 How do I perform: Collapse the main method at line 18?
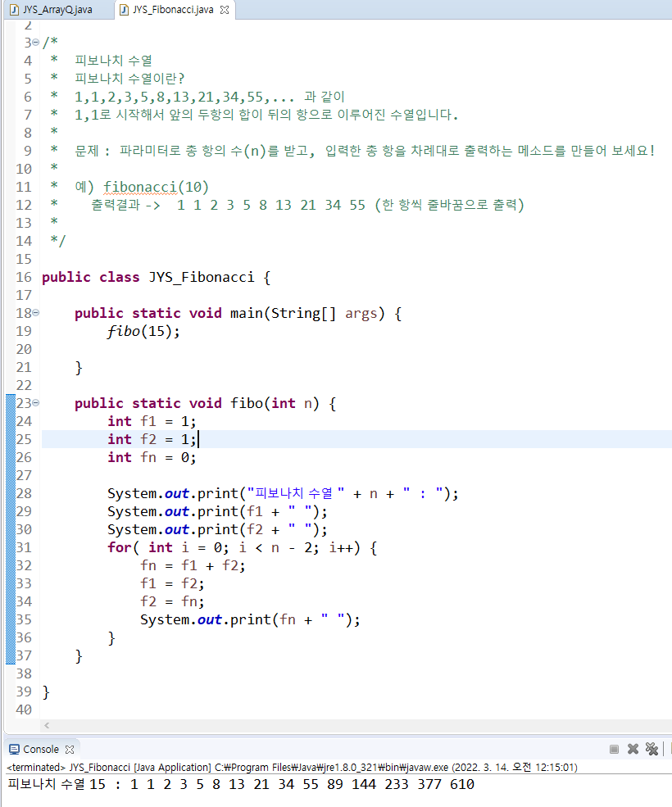(35, 312)
